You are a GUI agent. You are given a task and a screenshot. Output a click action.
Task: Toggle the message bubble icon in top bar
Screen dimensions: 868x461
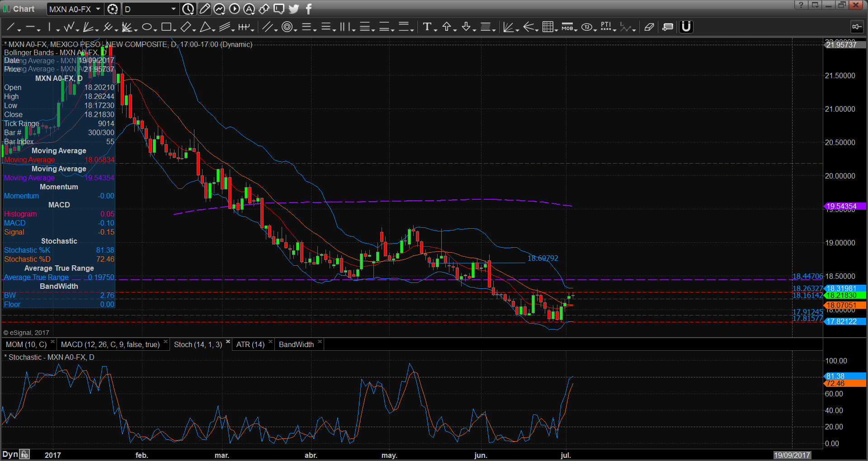[x=279, y=9]
